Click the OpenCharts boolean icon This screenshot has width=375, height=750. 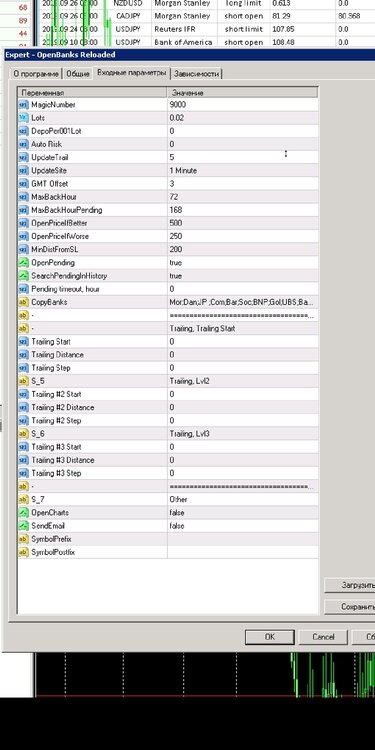(23, 512)
